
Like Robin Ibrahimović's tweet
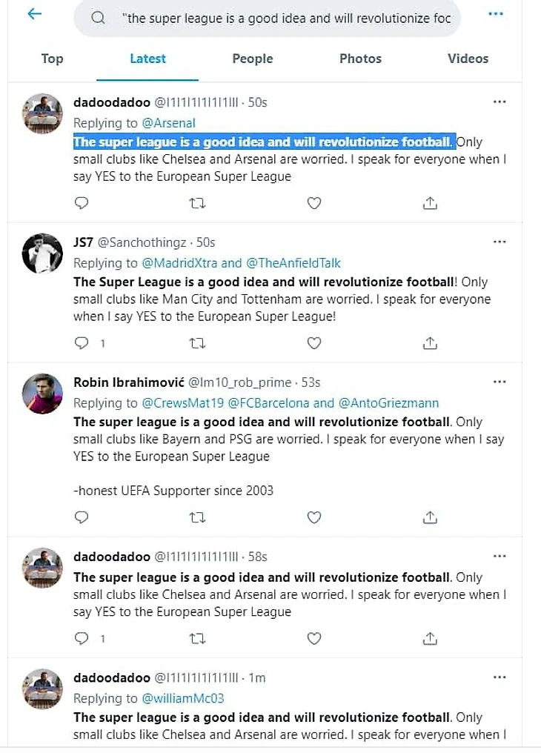point(314,517)
